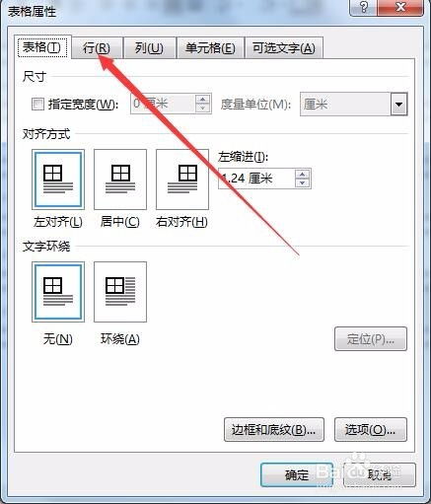Select the right align (右对齐) table icon

(182, 180)
